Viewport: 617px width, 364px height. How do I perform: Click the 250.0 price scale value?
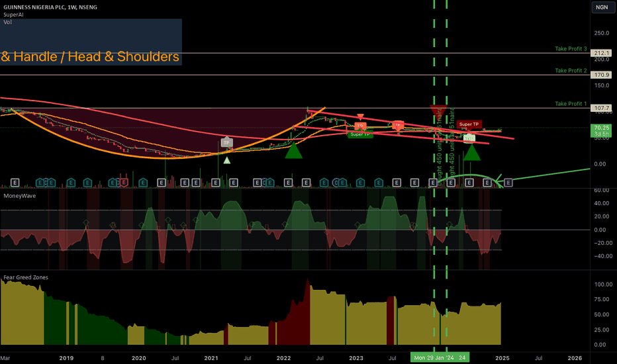pos(602,33)
